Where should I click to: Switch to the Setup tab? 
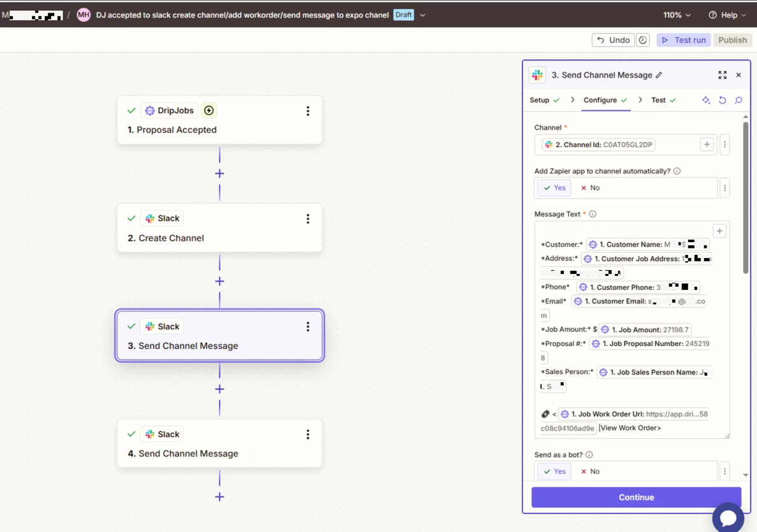[544, 100]
